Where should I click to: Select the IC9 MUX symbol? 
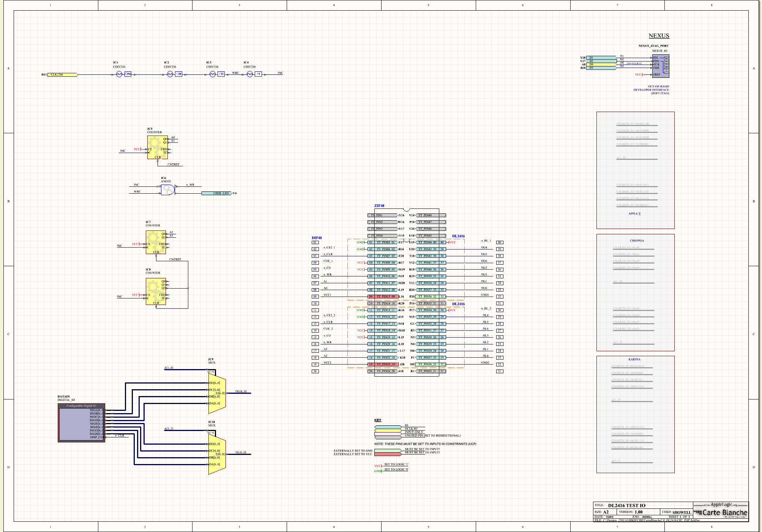[x=217, y=394]
